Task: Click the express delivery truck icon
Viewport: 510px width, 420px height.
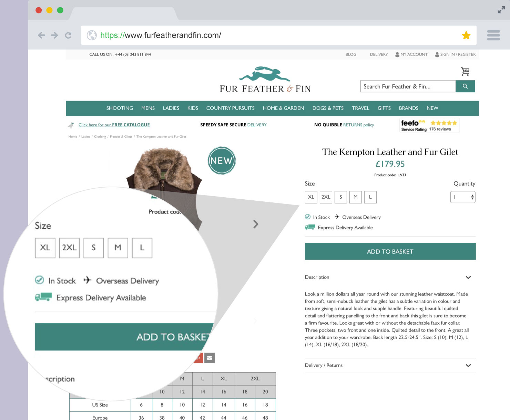Action: click(310, 227)
